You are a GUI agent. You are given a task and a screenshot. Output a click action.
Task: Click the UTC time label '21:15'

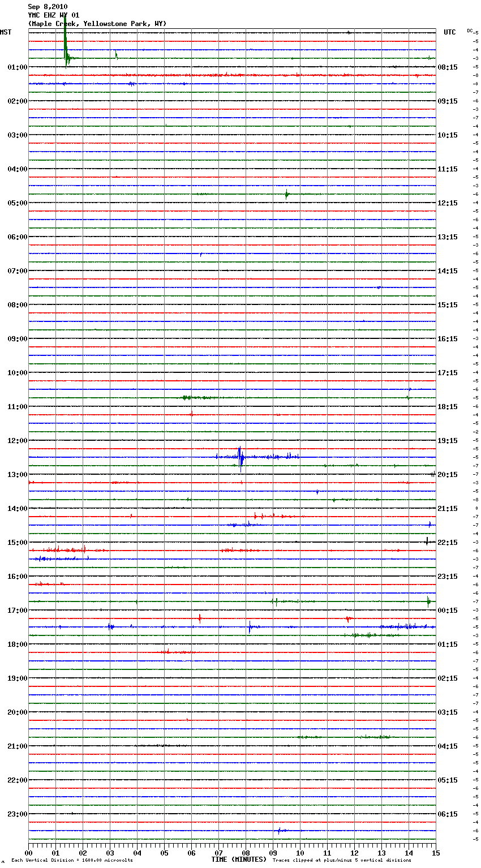(x=448, y=509)
